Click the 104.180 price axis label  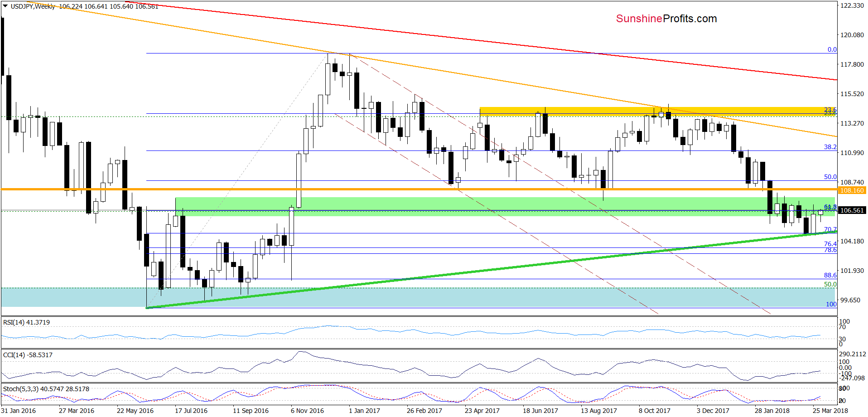852,241
